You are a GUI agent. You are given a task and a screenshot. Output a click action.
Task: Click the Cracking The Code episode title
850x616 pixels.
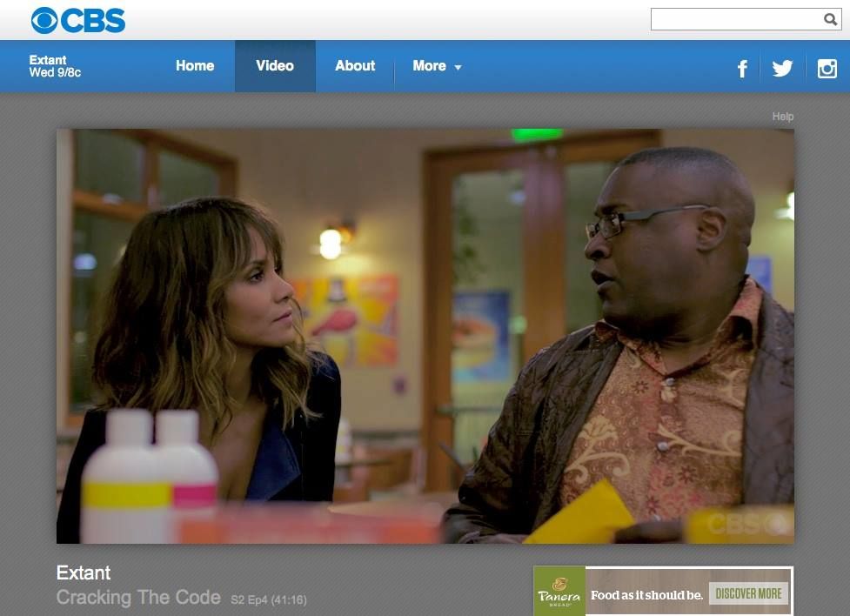click(x=139, y=598)
